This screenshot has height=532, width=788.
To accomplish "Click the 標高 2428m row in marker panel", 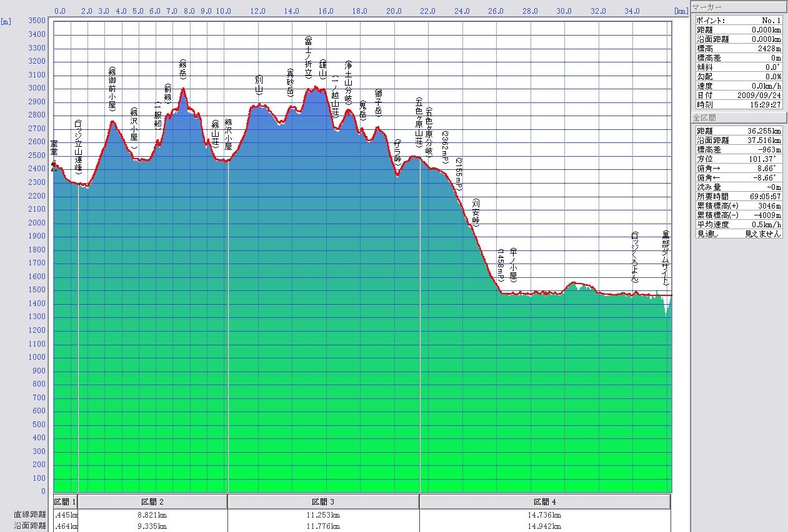I will 739,48.
